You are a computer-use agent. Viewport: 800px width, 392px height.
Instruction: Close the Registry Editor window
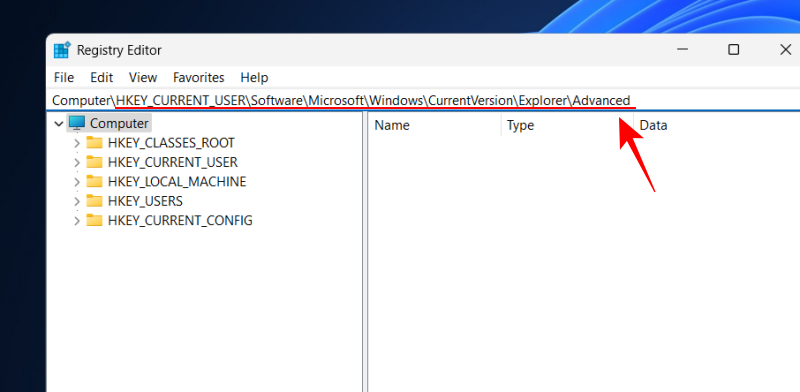point(786,50)
